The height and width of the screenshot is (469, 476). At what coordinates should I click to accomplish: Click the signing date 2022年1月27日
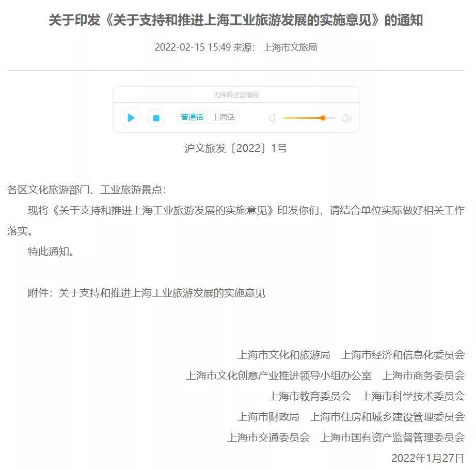pos(428,458)
